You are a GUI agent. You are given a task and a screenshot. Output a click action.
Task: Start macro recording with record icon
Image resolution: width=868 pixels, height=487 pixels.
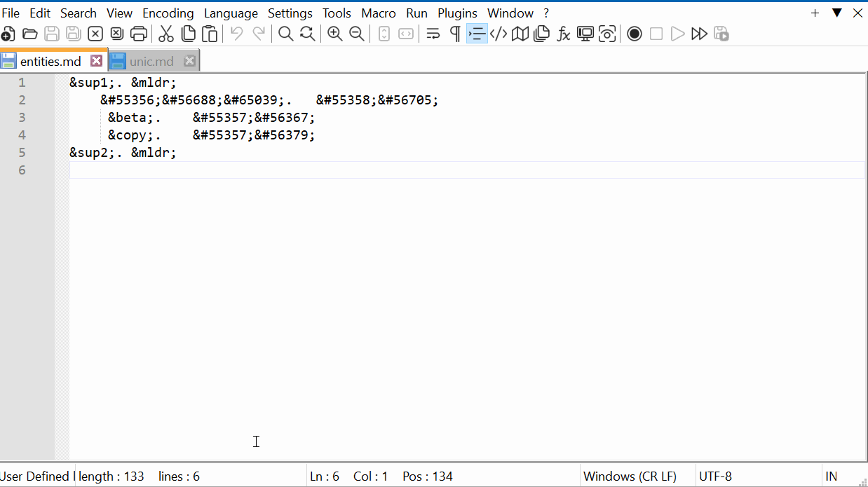[635, 34]
